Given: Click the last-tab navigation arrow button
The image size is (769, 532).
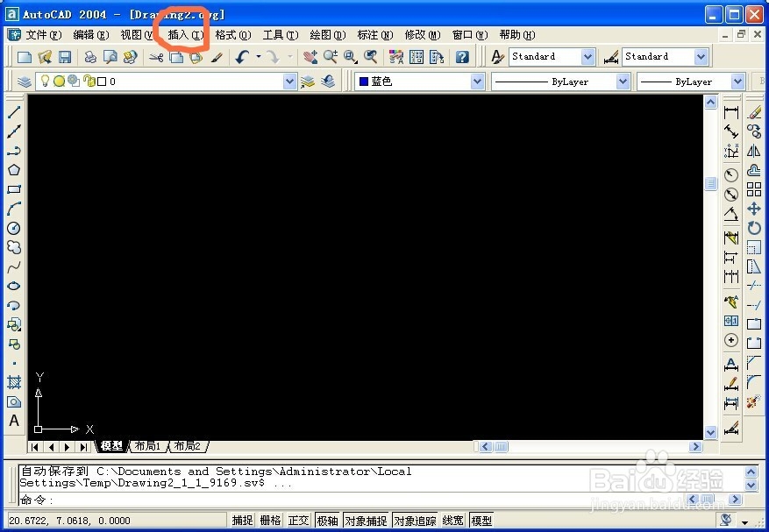Looking at the screenshot, I should point(84,447).
